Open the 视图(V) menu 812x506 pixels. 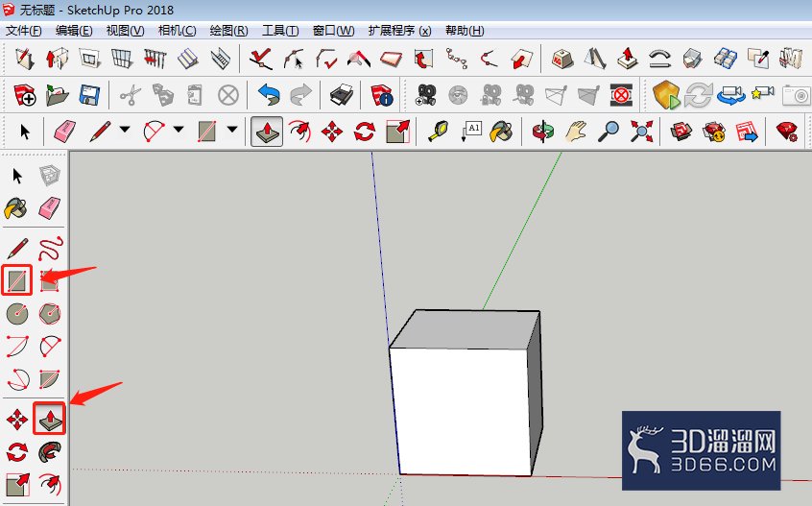pyautogui.click(x=125, y=31)
